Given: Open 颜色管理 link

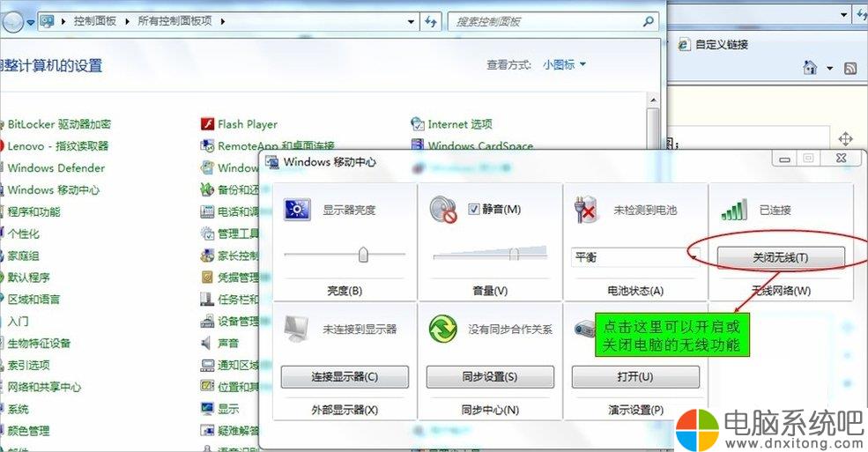Looking at the screenshot, I should [x=29, y=431].
